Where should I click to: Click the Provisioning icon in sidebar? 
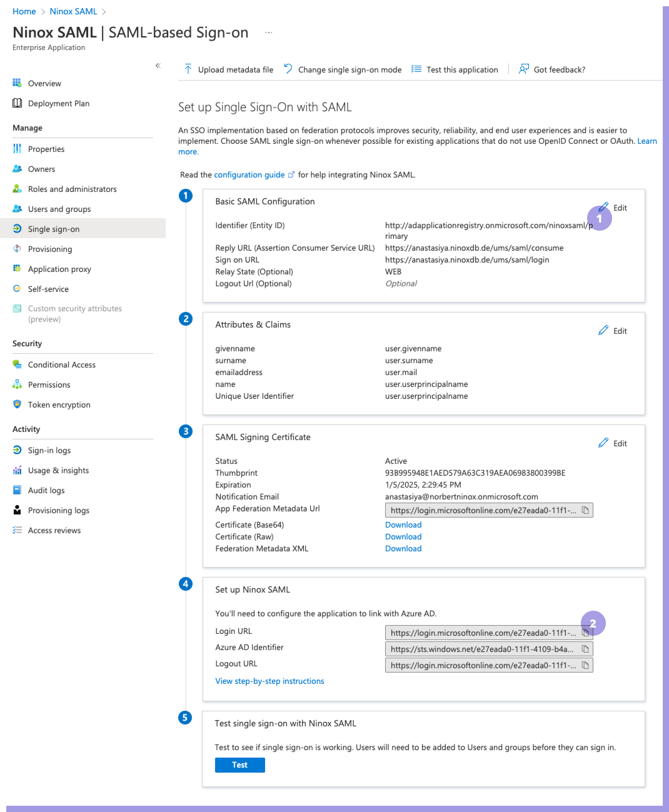(17, 248)
